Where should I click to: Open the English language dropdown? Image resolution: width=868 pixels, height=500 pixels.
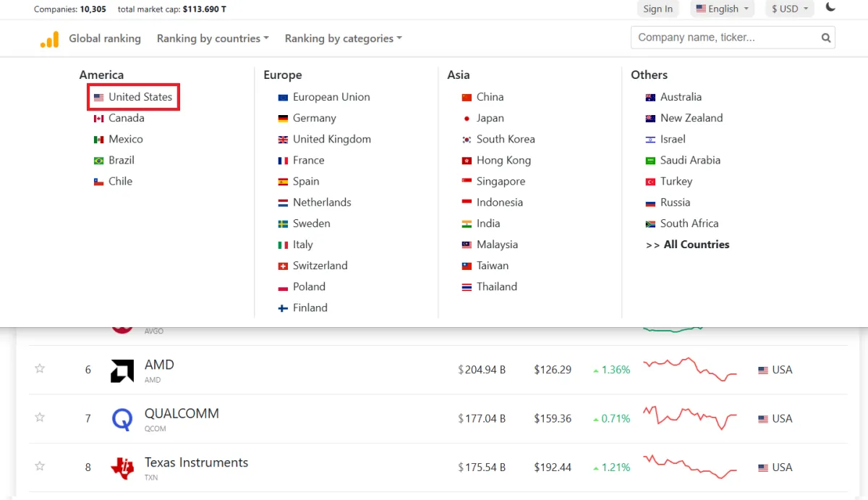(x=722, y=9)
